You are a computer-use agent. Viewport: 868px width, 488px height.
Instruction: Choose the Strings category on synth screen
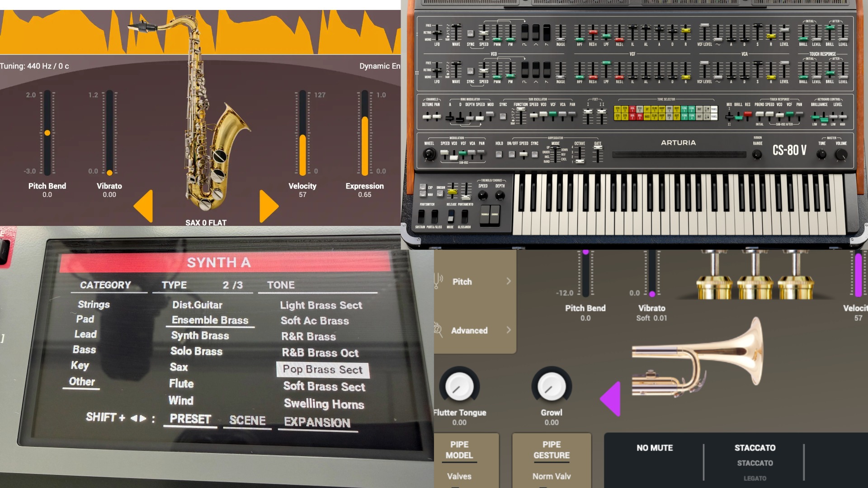tap(94, 305)
